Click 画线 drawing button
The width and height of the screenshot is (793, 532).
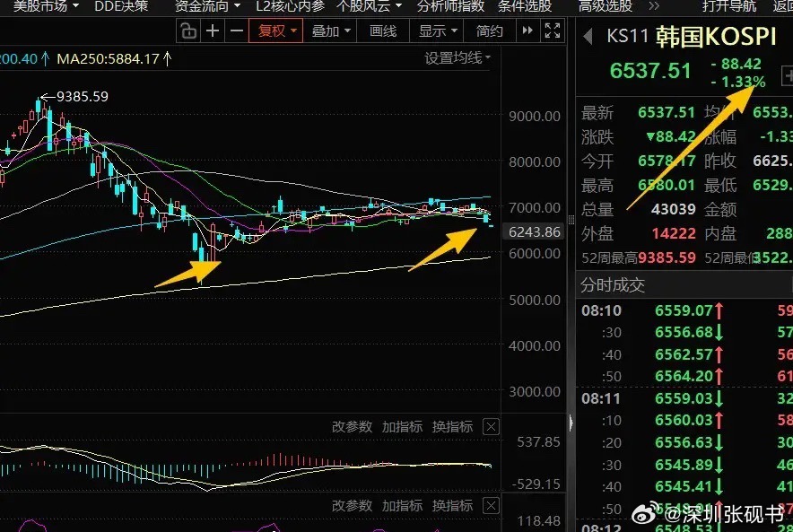383,31
